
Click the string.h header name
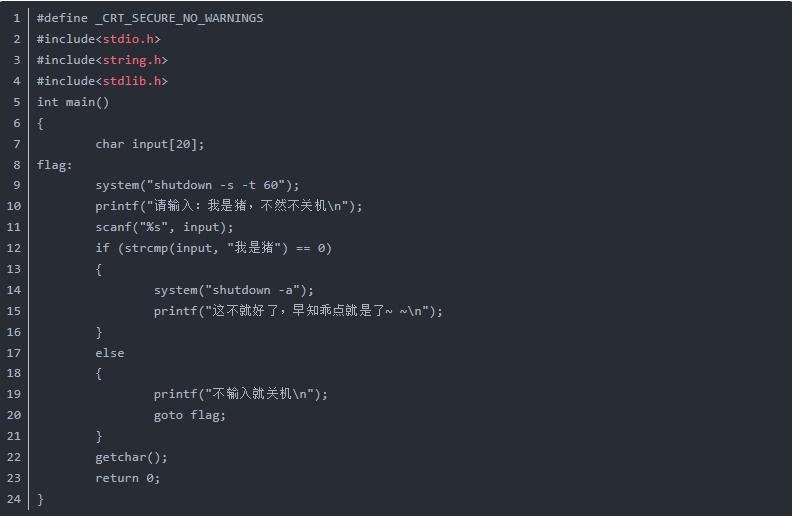131,60
